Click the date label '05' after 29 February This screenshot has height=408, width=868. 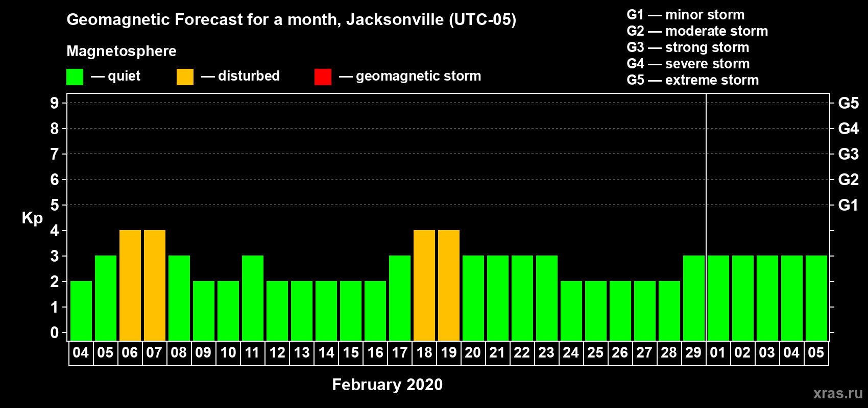[816, 353]
